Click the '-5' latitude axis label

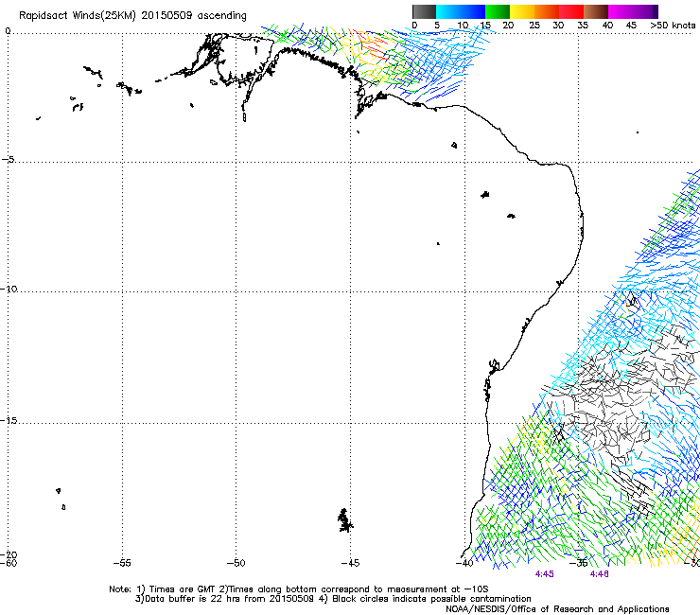pyautogui.click(x=8, y=159)
